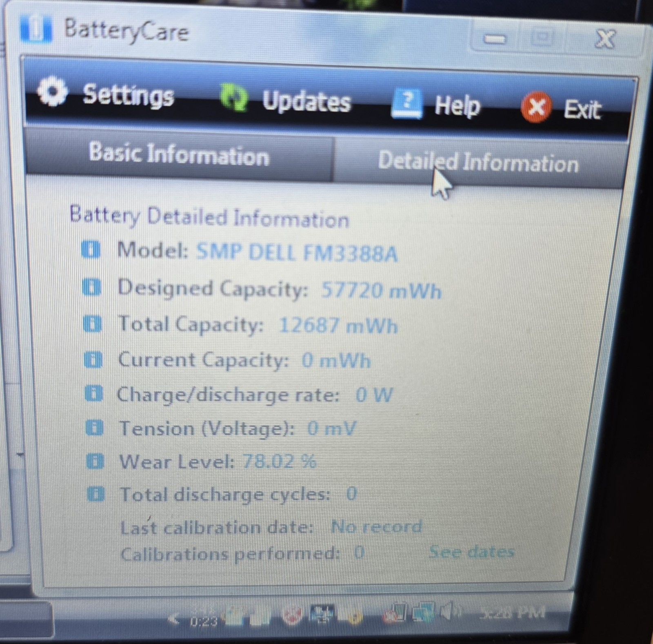
Task: Select current capacity value 0 mWh
Action: coord(336,361)
